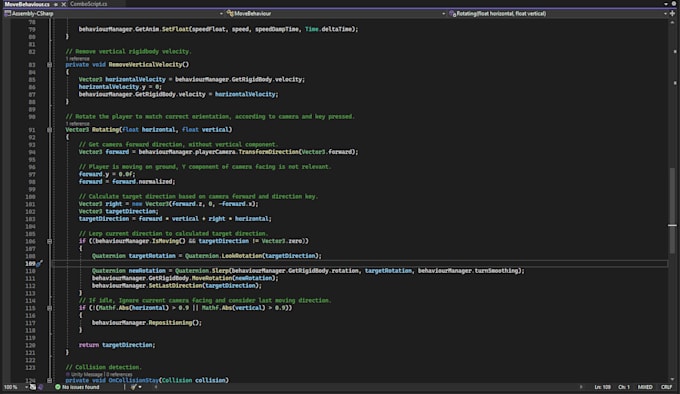The height and width of the screenshot is (394, 680).
Task: Collapse the Mathf.Abs if block
Action: [49, 308]
